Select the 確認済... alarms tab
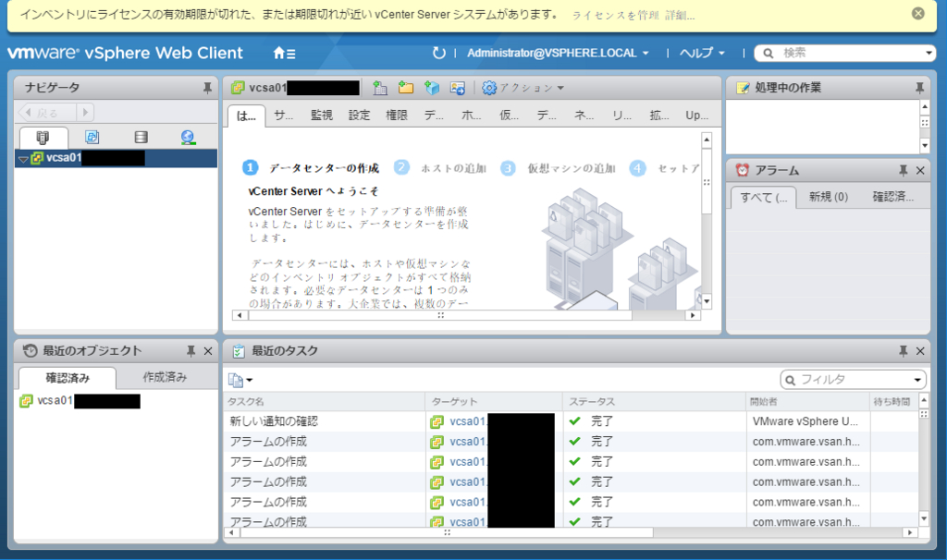The width and height of the screenshot is (947, 560). 892,197
